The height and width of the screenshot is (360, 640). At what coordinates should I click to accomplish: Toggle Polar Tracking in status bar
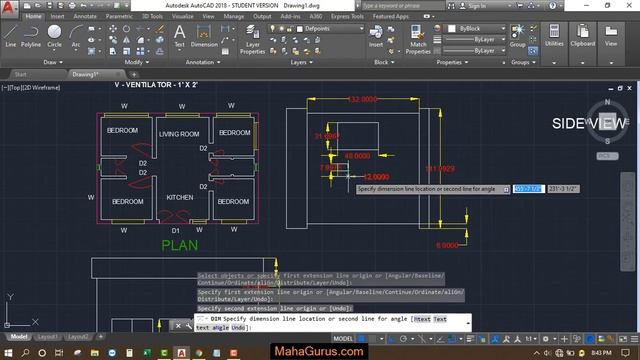pos(403,339)
